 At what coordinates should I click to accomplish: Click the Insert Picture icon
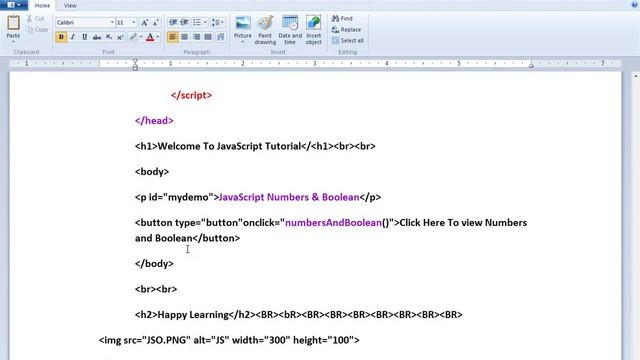[242, 23]
